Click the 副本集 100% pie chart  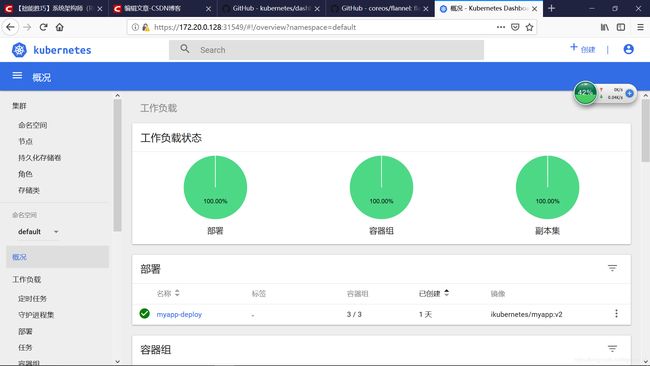[547, 187]
